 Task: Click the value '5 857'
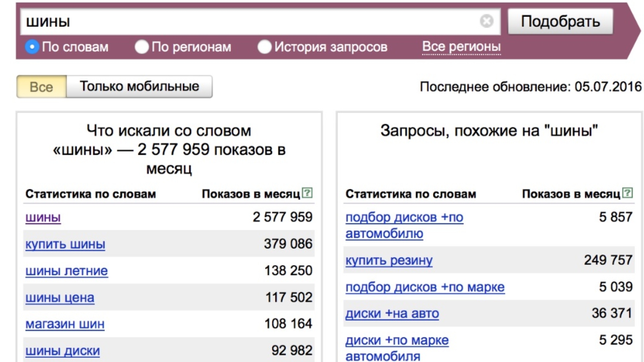click(616, 217)
